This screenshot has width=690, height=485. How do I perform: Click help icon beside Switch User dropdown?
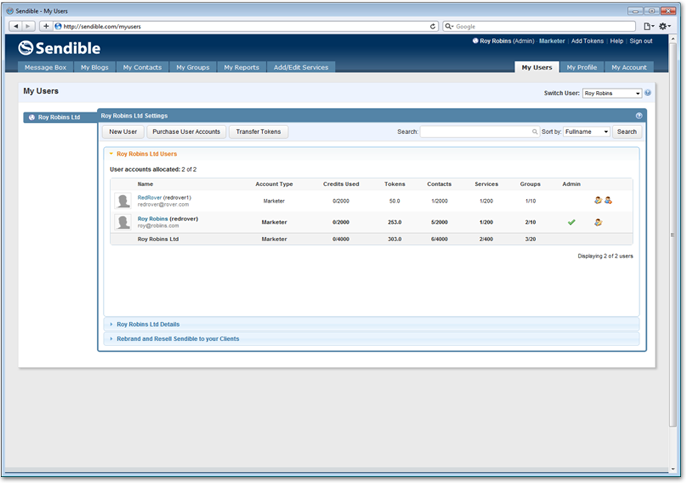[x=648, y=93]
